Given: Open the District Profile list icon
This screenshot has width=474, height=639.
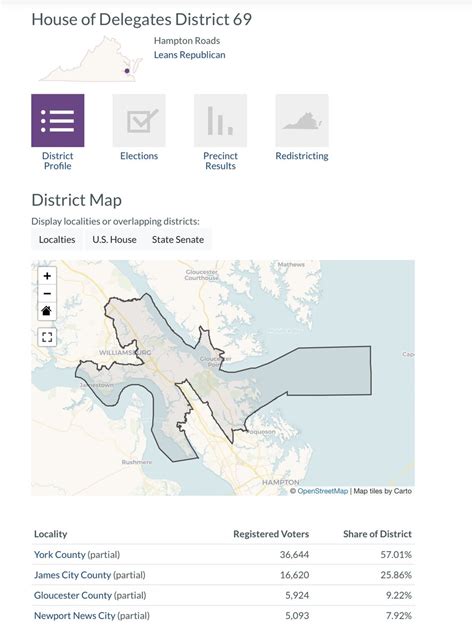Looking at the screenshot, I should (58, 121).
